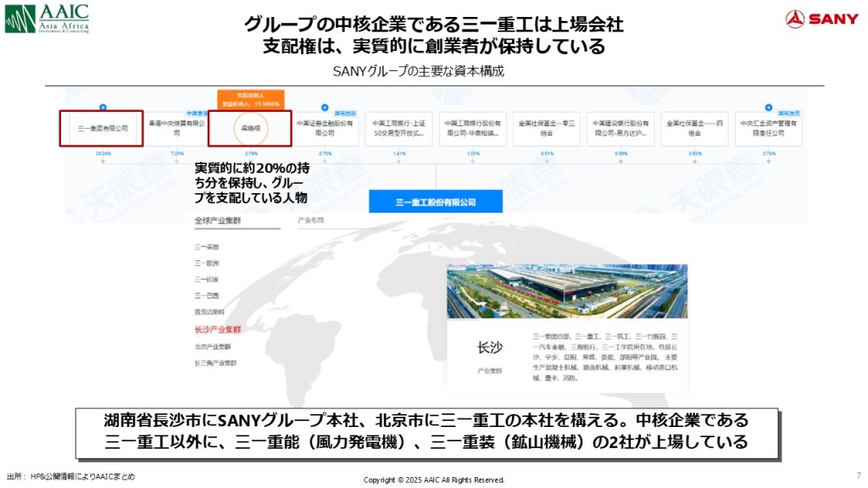Select 三一欧洲 in the cluster list

(206, 263)
